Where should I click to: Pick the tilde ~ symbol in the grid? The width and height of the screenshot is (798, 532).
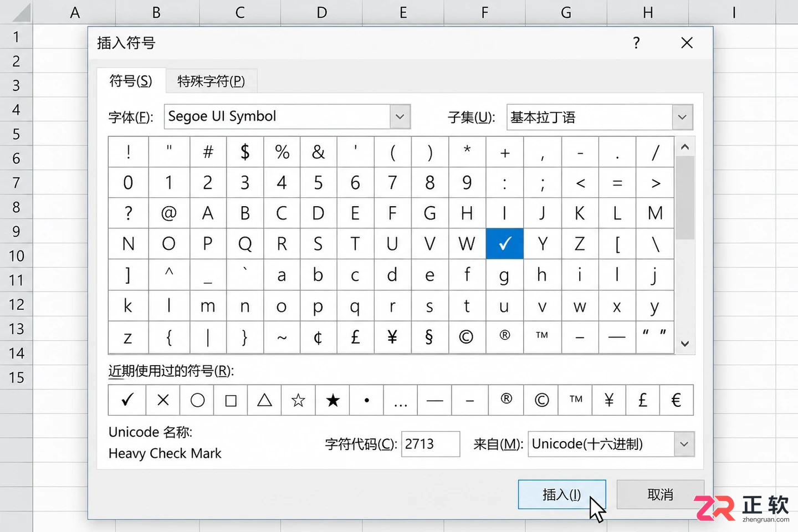click(x=282, y=336)
